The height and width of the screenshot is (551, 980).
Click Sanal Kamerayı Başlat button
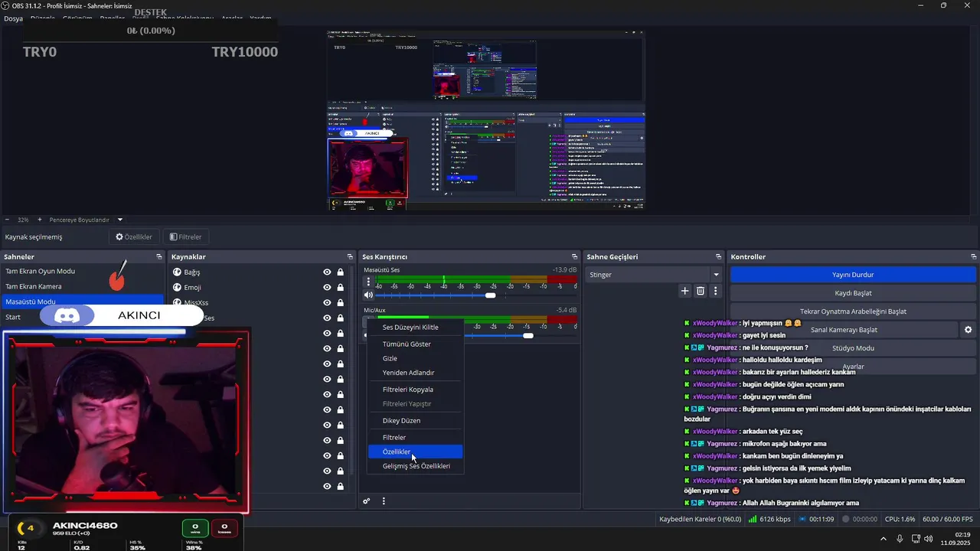844,330
